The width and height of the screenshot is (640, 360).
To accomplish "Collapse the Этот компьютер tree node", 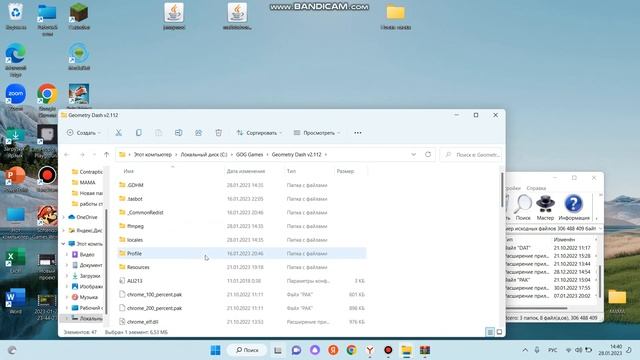I will pos(64,244).
